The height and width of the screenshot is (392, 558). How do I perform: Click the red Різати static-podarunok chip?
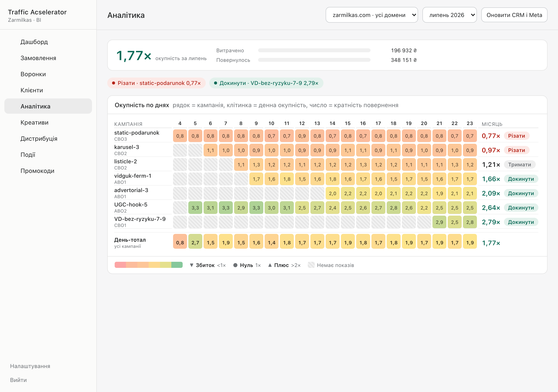(x=157, y=83)
